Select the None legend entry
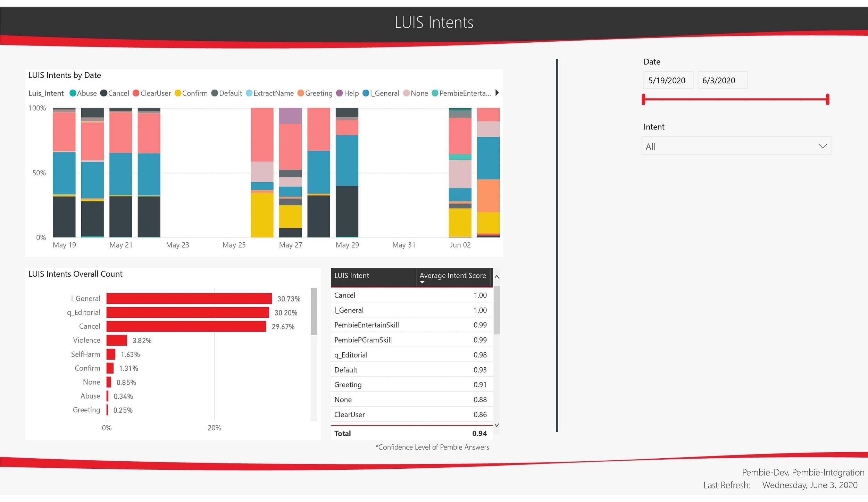Screen dimensions: 868x502 (x=416, y=93)
